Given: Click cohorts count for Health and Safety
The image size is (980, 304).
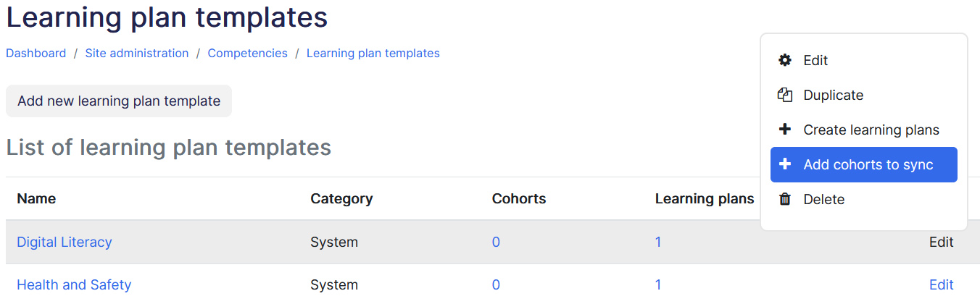Looking at the screenshot, I should click(x=496, y=284).
